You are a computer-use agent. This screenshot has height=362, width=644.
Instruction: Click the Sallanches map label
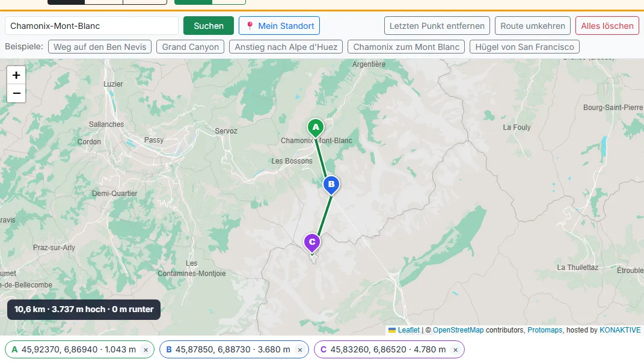pos(106,124)
